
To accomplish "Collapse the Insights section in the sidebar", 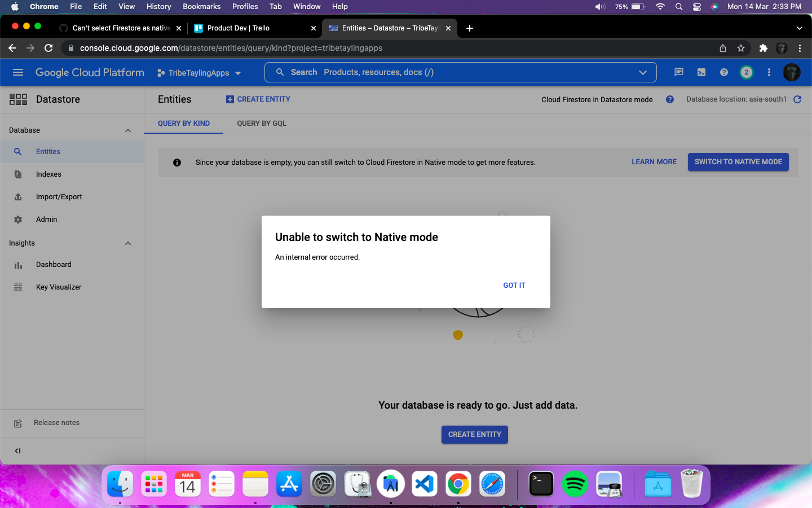I will (x=128, y=243).
